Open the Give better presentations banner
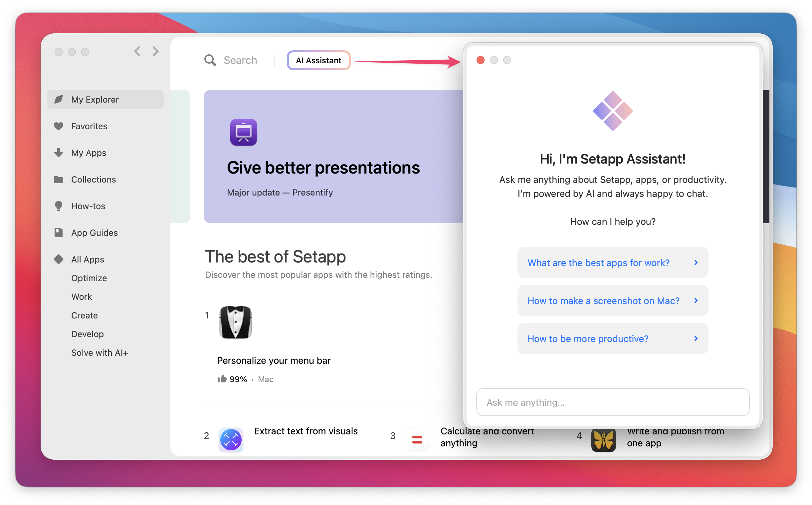812x505 pixels. [x=333, y=157]
